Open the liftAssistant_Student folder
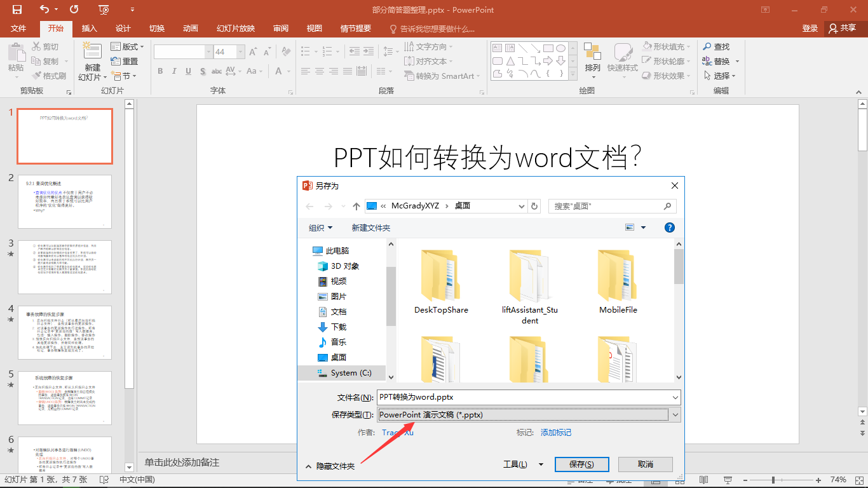 (530, 286)
